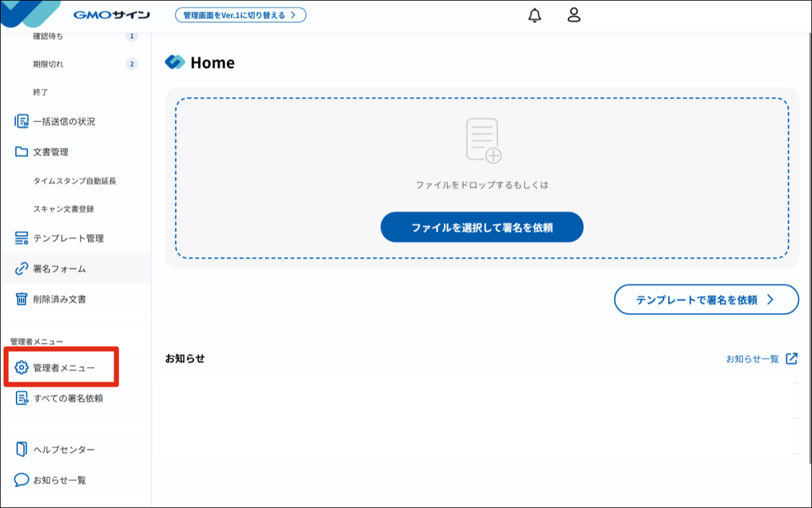The image size is (812, 508).
Task: Click ファイルをドロップするもしくは text
Action: click(x=482, y=185)
